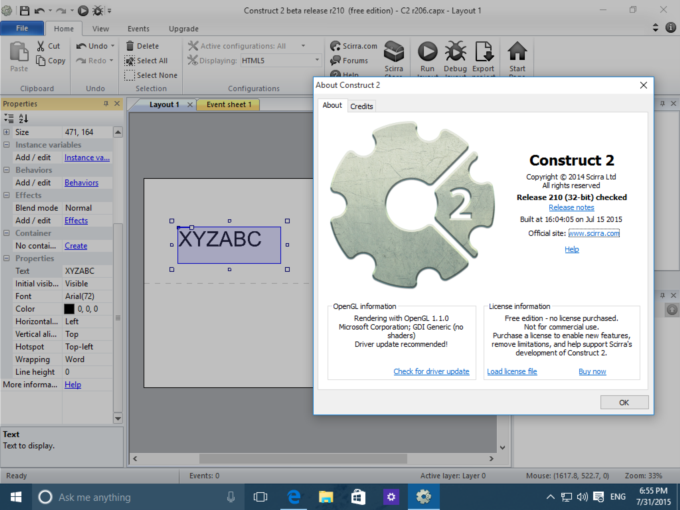This screenshot has width=680, height=510.
Task: Pin the Properties panel
Action: 106,104
